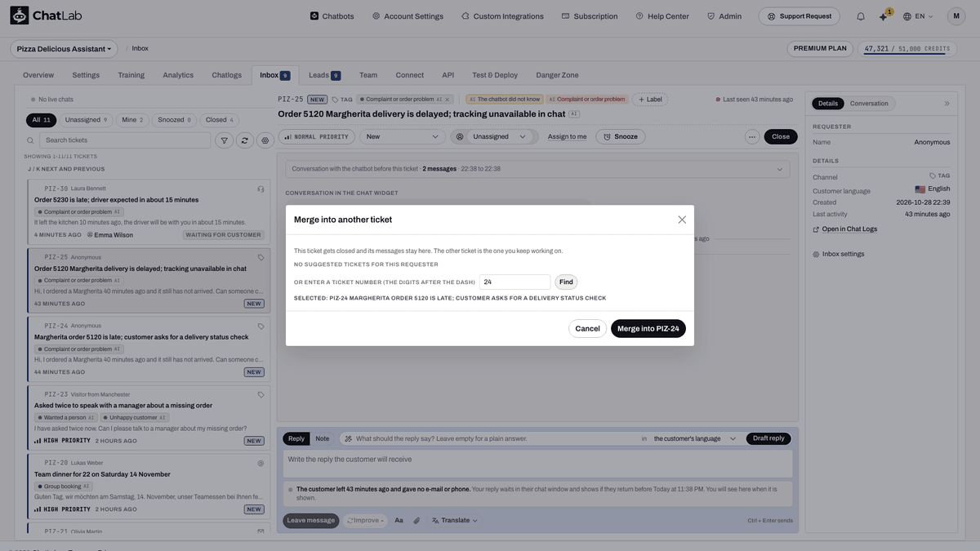Select the Closed tickets filter pill
Viewport: 980px width, 551px height.
[x=220, y=120]
